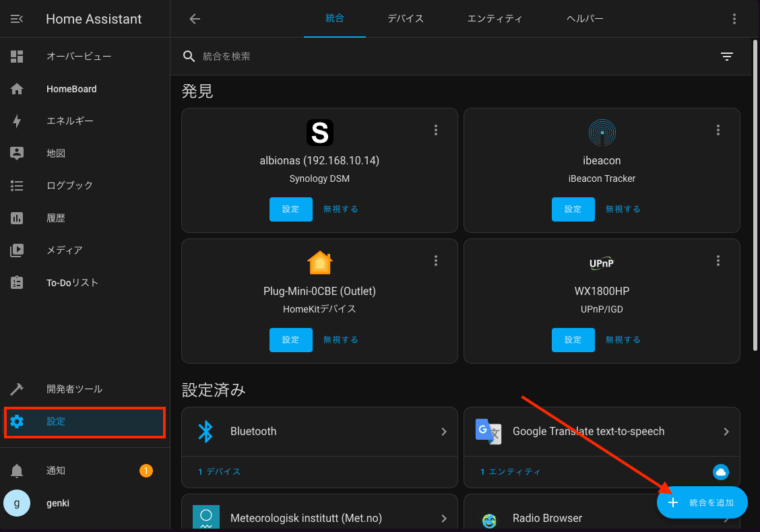This screenshot has width=760, height=532.
Task: Open the ログブック logbook icon
Action: pyautogui.click(x=17, y=186)
